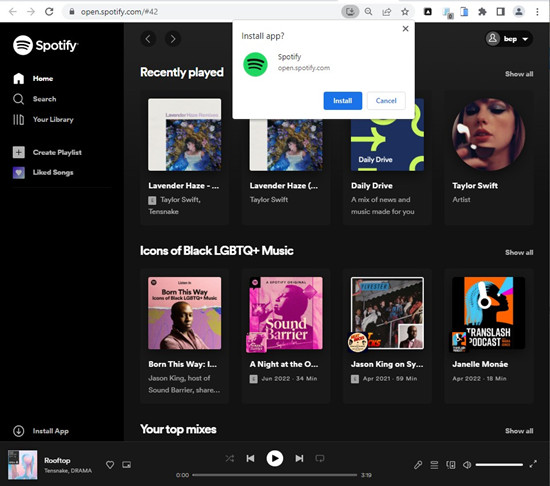Click Tensnake, DRAMA artist text in player
Viewport: 550px width, 486px height.
[x=68, y=471]
